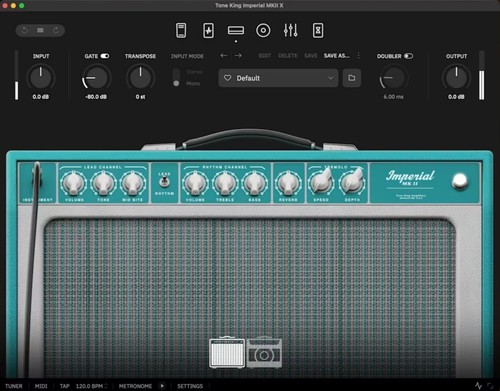Go to previous preset with left arrow
This screenshot has width=500, height=391.
(x=224, y=56)
